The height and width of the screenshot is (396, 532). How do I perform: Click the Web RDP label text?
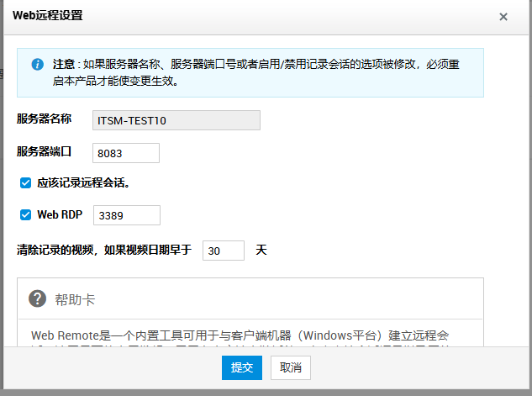click(60, 214)
